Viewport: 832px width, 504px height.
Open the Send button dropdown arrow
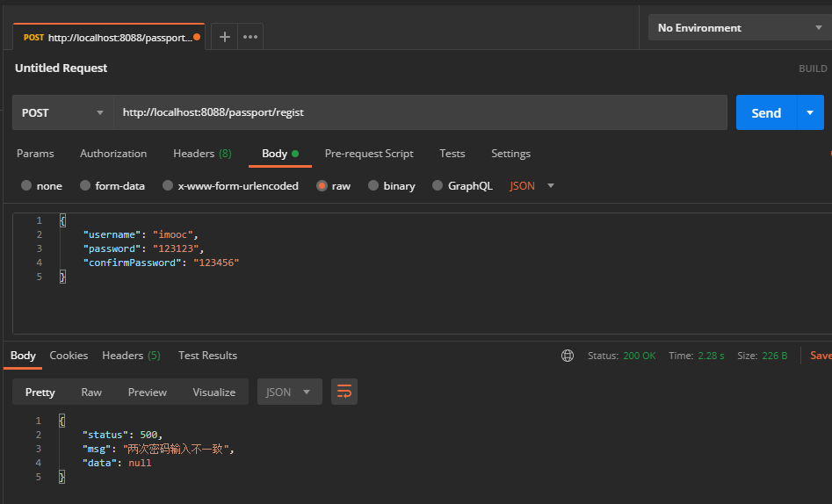click(x=810, y=112)
